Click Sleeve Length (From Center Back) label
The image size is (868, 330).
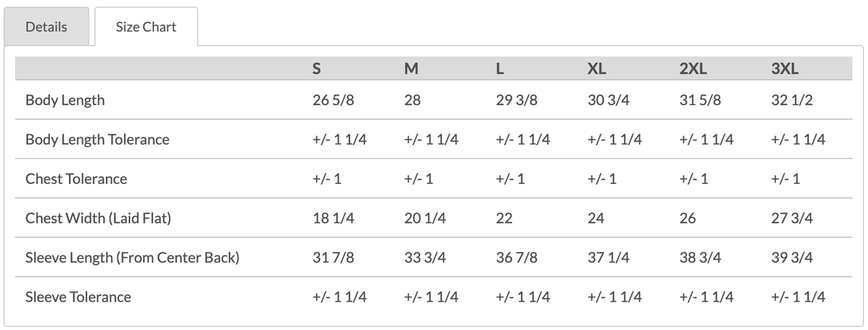pos(132,258)
